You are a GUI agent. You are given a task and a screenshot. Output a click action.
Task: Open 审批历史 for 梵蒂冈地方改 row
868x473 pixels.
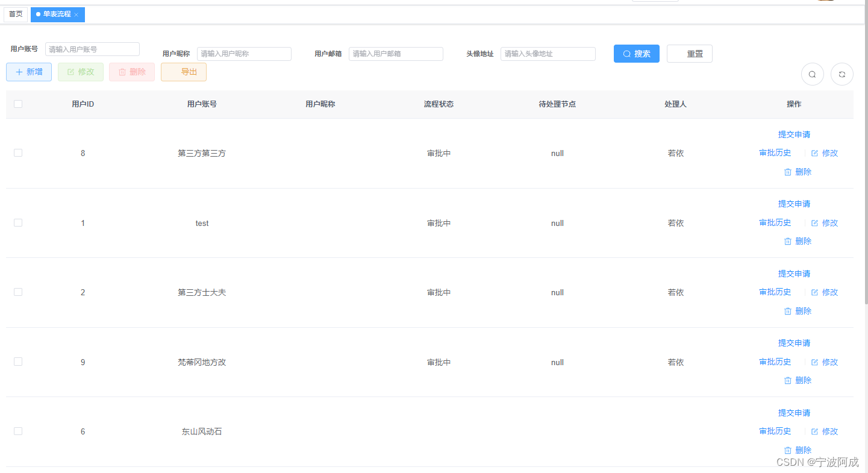775,362
